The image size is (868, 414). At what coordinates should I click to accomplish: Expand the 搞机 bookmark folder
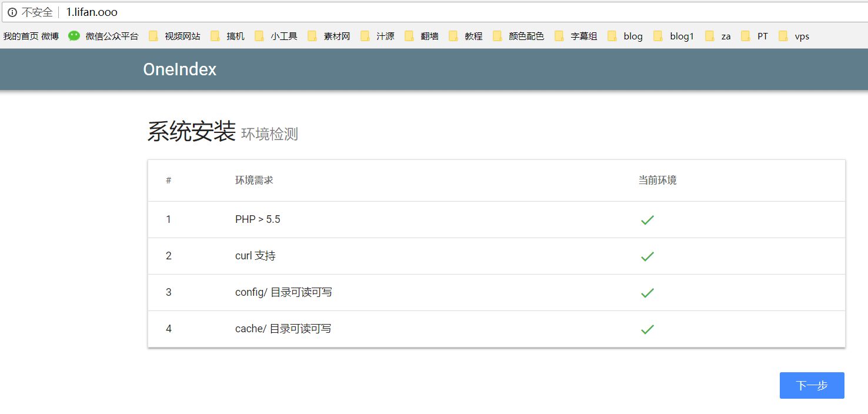click(x=228, y=36)
